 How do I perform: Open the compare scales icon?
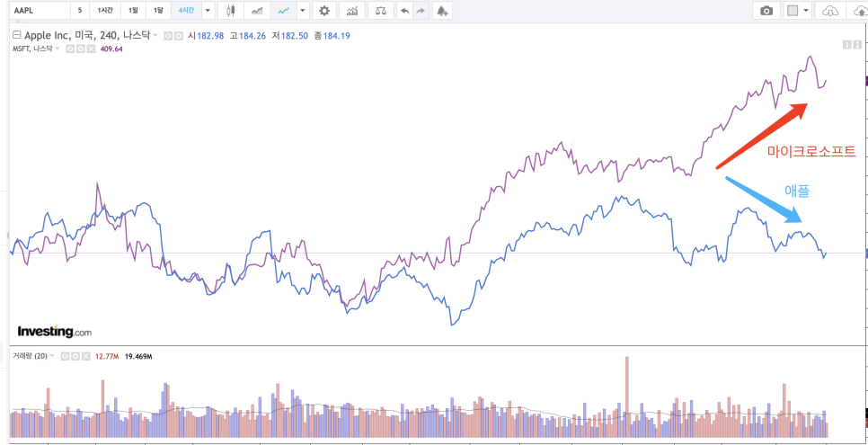[x=381, y=11]
